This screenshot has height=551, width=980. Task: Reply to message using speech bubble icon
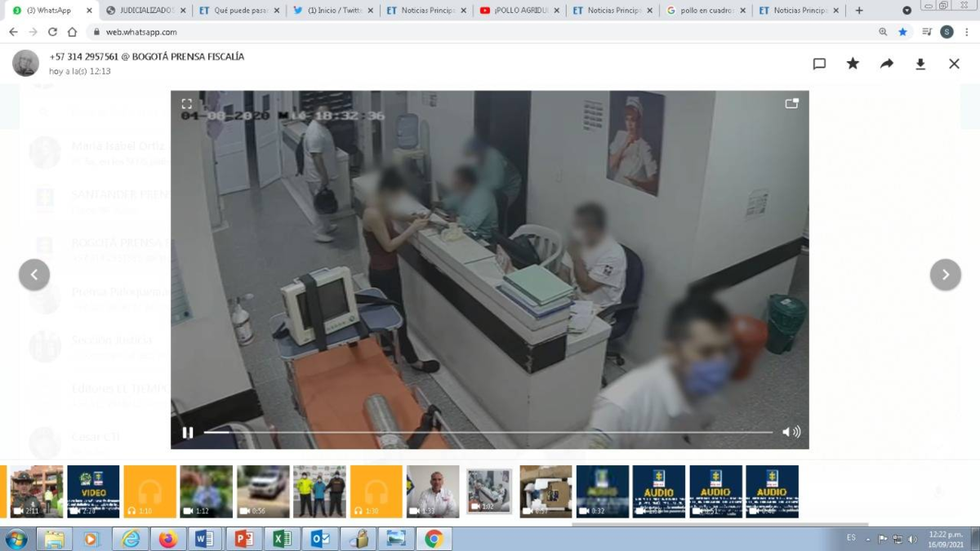tap(819, 64)
